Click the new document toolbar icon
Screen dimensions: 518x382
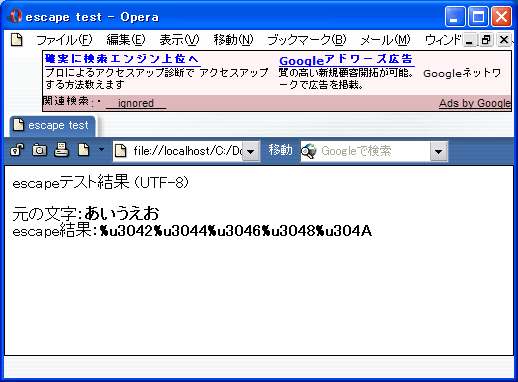[84, 150]
